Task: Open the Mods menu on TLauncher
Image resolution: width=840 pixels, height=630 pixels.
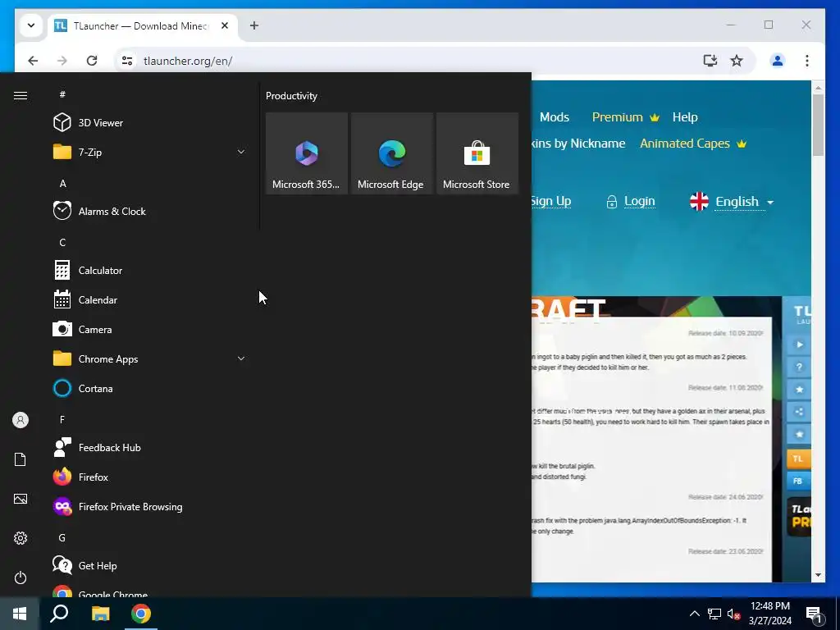Action: pos(555,117)
